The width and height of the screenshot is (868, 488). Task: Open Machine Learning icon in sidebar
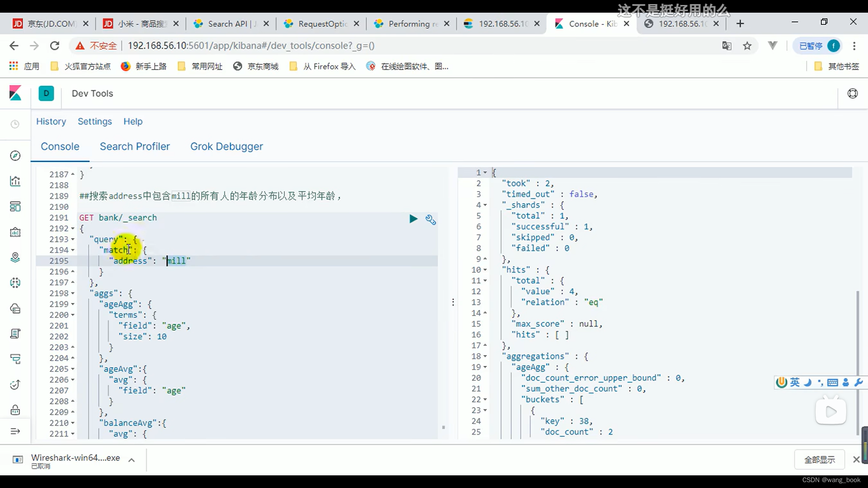pyautogui.click(x=15, y=283)
